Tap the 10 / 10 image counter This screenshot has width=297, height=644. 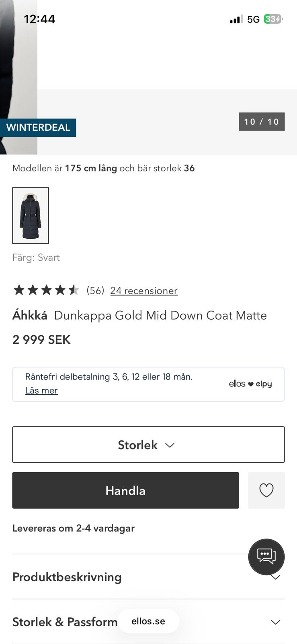coord(262,122)
